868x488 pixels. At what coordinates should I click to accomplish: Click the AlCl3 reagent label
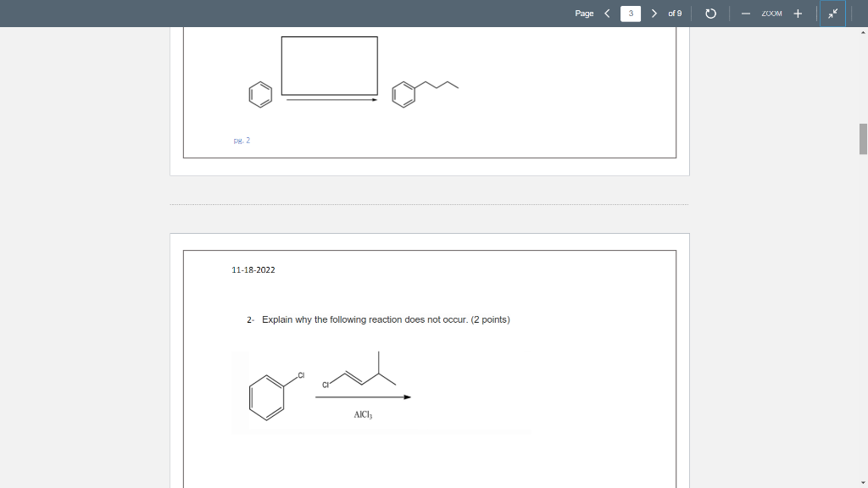pos(363,415)
